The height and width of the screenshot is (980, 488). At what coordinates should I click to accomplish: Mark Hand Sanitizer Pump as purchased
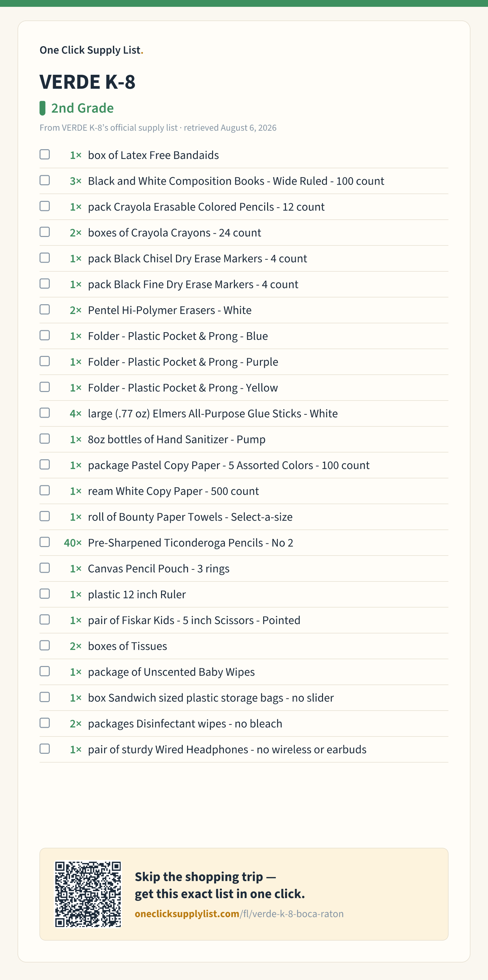pos(45,439)
